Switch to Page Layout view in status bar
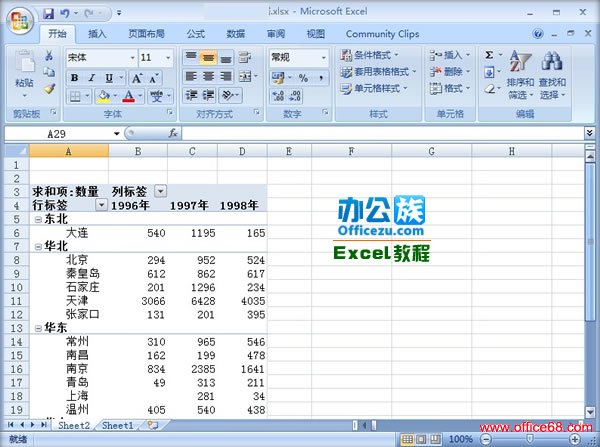This screenshot has height=447, width=600. 421,439
